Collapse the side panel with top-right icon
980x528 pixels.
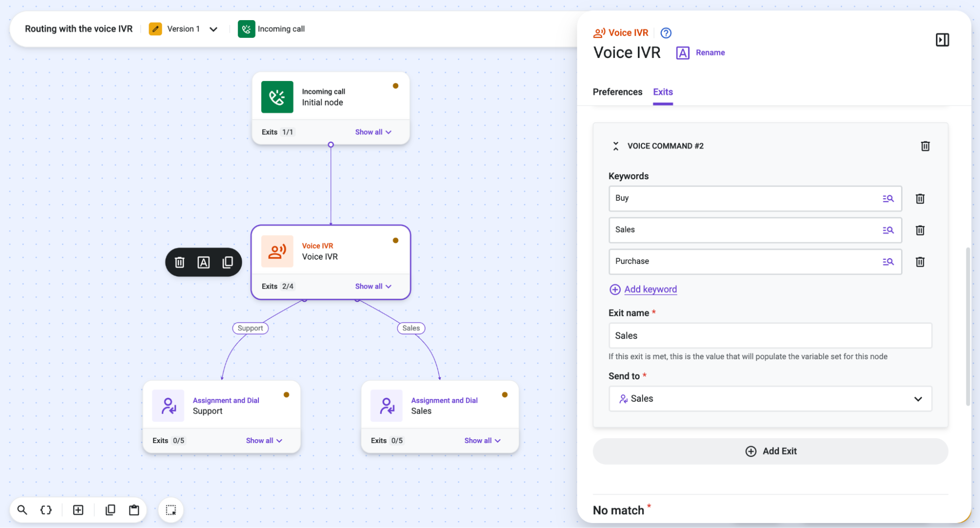[942, 40]
